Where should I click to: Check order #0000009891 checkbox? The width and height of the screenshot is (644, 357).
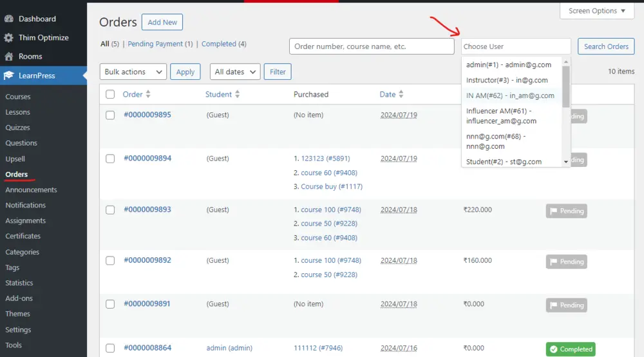point(110,304)
